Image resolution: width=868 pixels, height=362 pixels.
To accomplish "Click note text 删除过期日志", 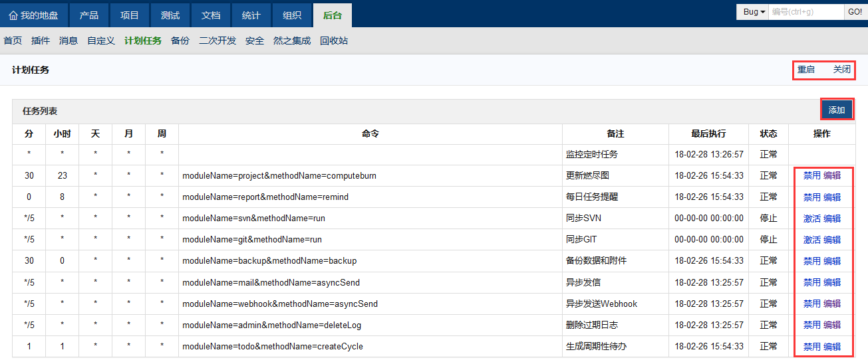I will (592, 325).
